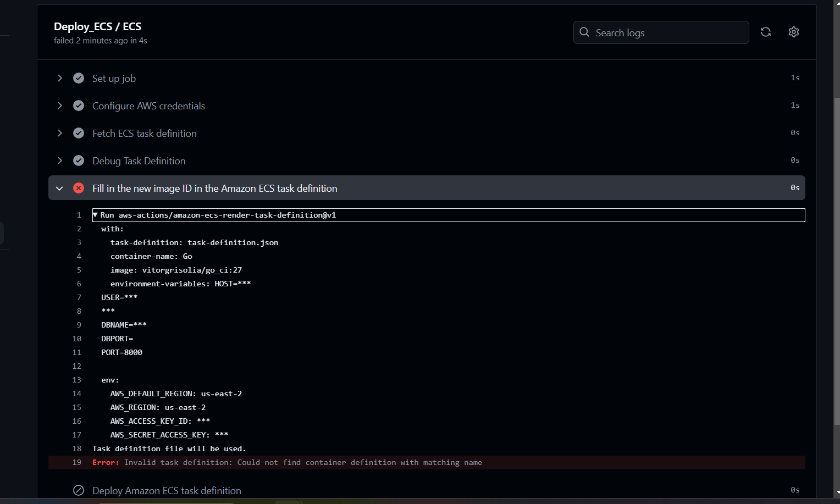Click the success check icon for Configure AWS credentials
The image size is (840, 504).
(79, 106)
